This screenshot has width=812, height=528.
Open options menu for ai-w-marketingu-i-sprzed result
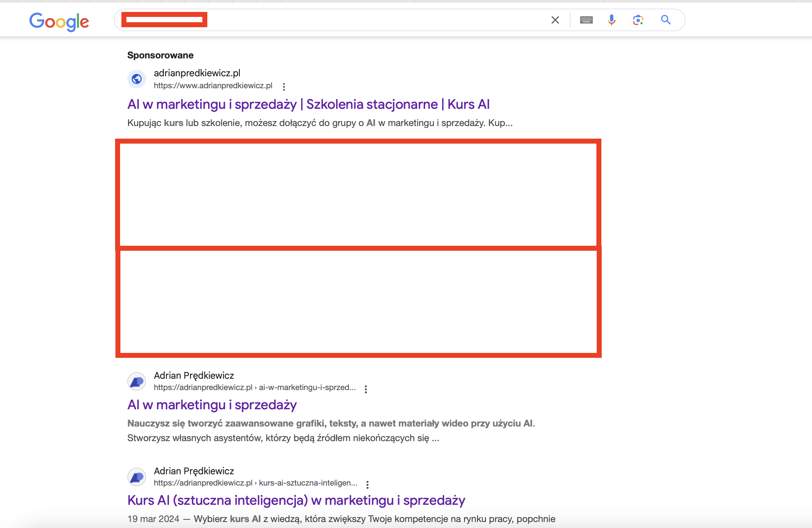[x=366, y=389]
